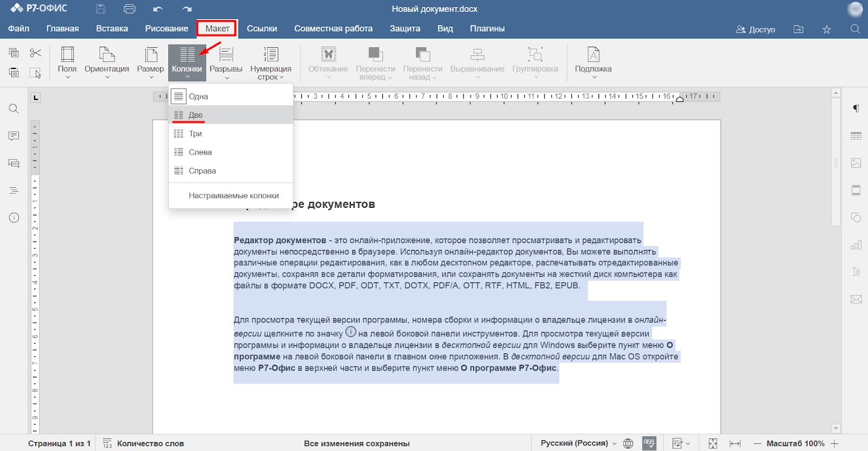Open table settings in right sidebar
Image resolution: width=868 pixels, height=451 pixels.
pos(856,136)
